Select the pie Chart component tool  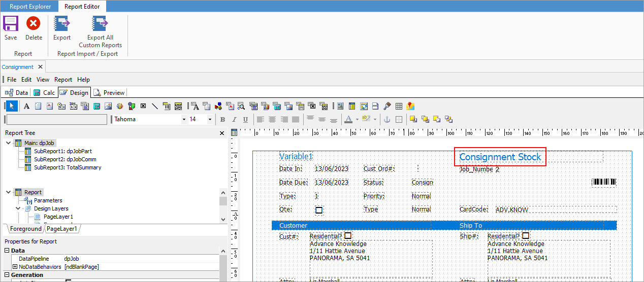tap(120, 106)
